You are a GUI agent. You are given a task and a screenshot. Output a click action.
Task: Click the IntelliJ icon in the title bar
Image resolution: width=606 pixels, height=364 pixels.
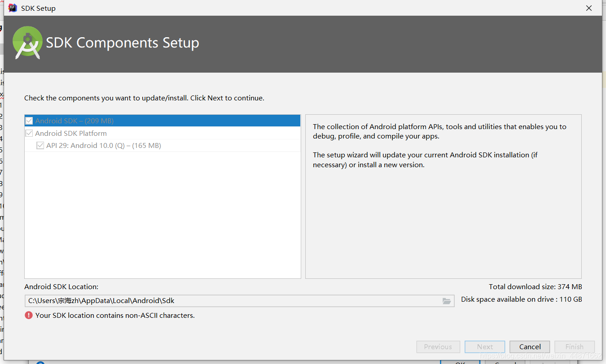[13, 8]
